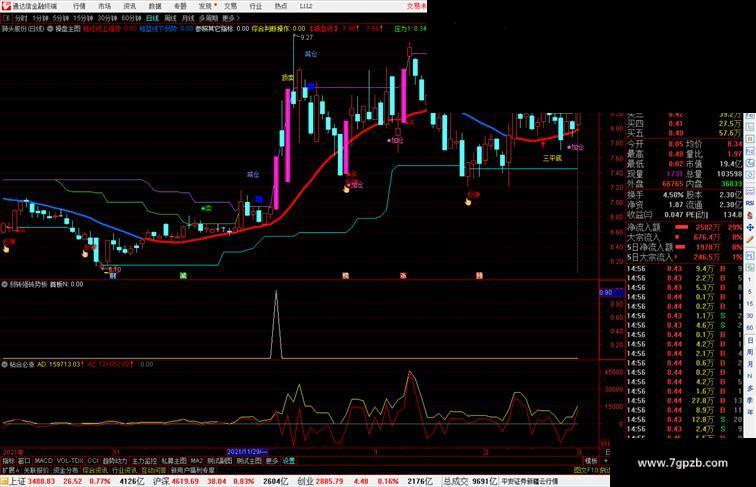Click the round icon beside 弱转强转势板
The image size is (756, 487).
[5, 284]
